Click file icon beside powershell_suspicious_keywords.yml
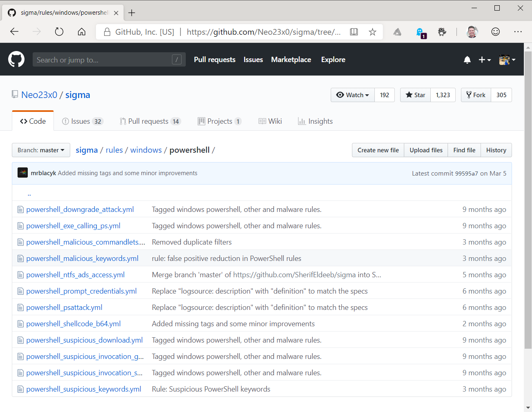This screenshot has width=532, height=412. (20, 389)
